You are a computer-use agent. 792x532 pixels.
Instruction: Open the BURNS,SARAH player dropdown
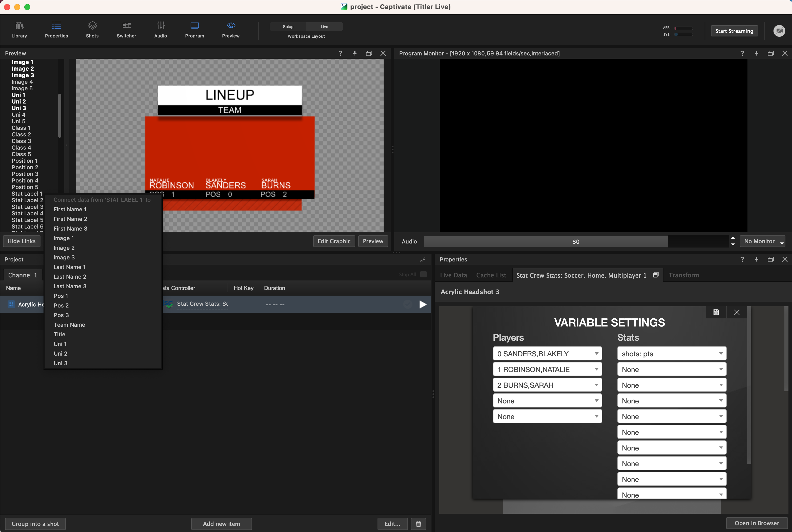(547, 385)
